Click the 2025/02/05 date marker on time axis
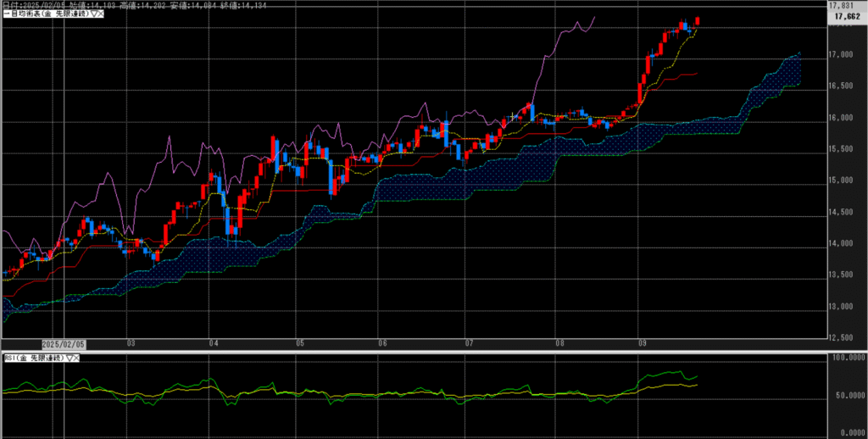 point(64,344)
